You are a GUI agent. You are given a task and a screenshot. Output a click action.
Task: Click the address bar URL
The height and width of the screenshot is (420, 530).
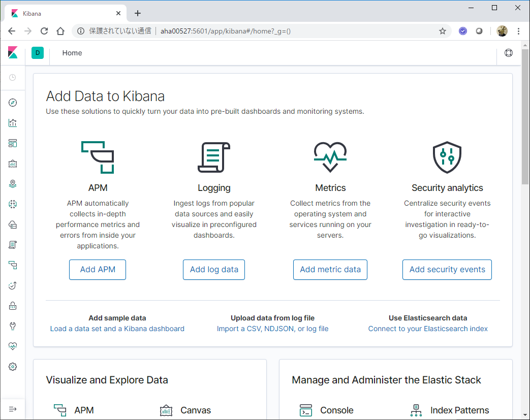click(226, 31)
